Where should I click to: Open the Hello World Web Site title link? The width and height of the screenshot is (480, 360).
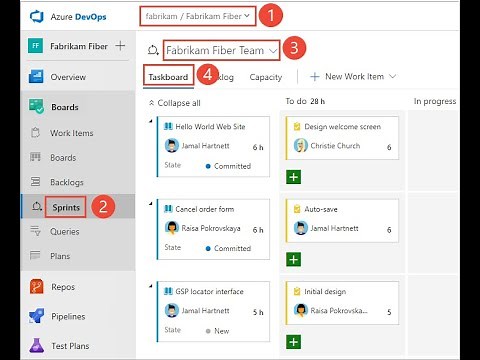pyautogui.click(x=210, y=126)
